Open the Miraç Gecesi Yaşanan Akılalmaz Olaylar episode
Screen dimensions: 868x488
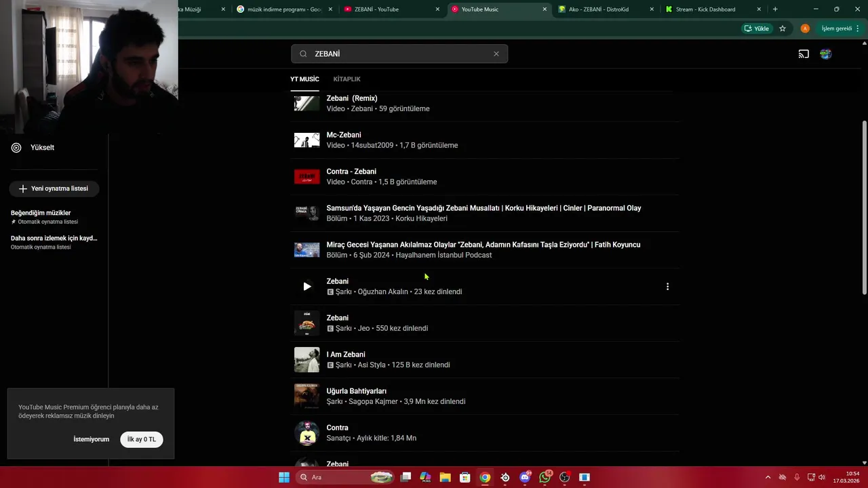tap(483, 245)
